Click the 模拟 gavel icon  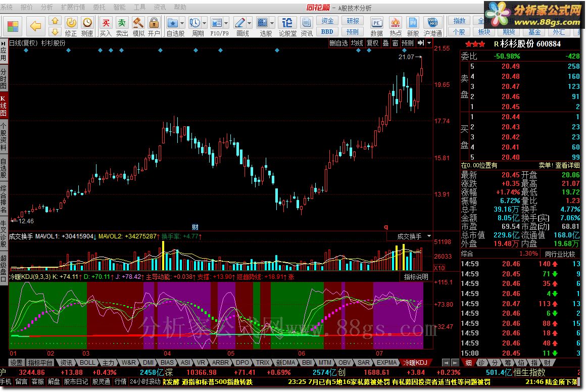[138, 23]
